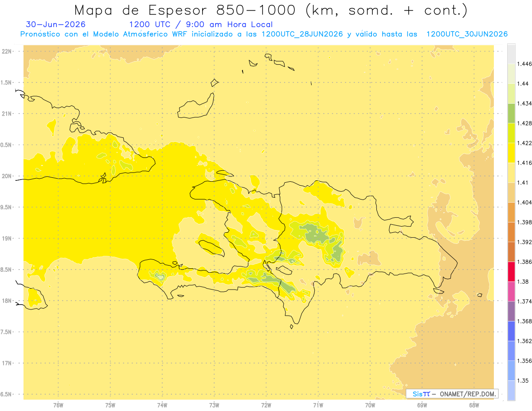Click the pale yellow swatch between 1.41 and 1.416

[511, 172]
